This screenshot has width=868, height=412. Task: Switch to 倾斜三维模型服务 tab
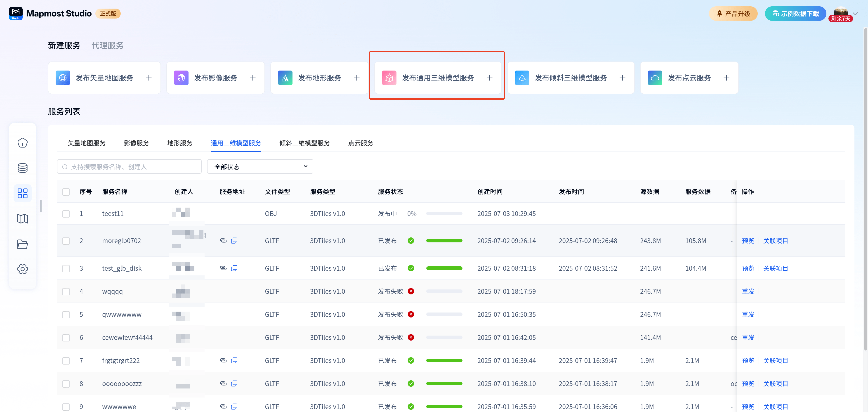click(304, 143)
